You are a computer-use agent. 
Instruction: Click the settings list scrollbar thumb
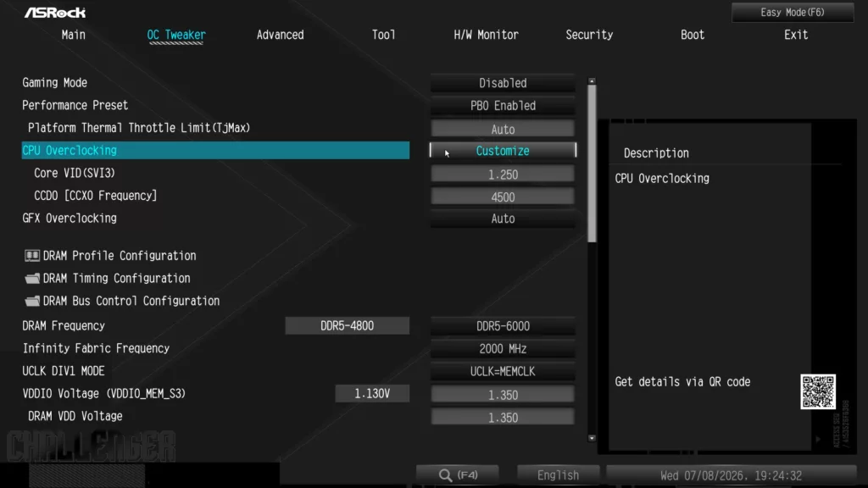(x=592, y=164)
